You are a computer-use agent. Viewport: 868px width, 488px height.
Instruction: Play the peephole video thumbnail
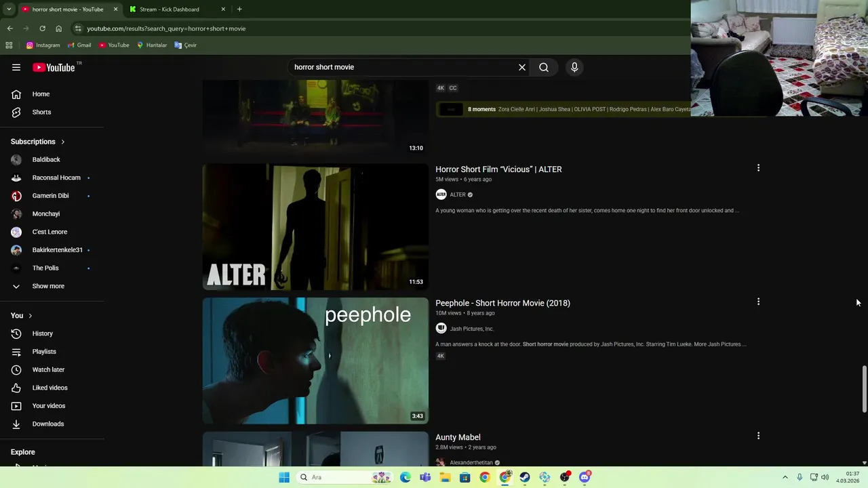(315, 361)
